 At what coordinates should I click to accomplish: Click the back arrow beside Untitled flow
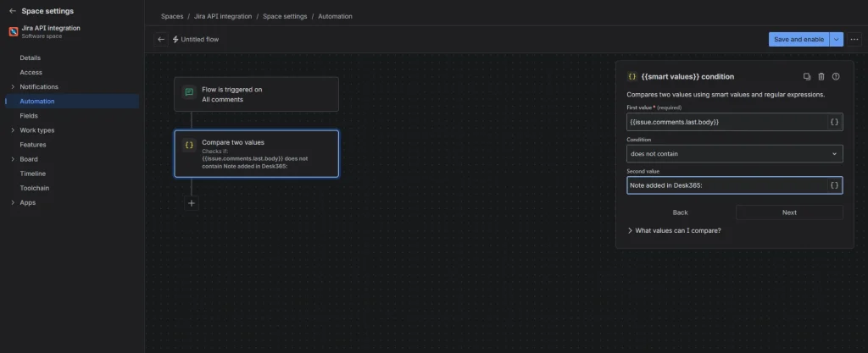click(x=160, y=39)
